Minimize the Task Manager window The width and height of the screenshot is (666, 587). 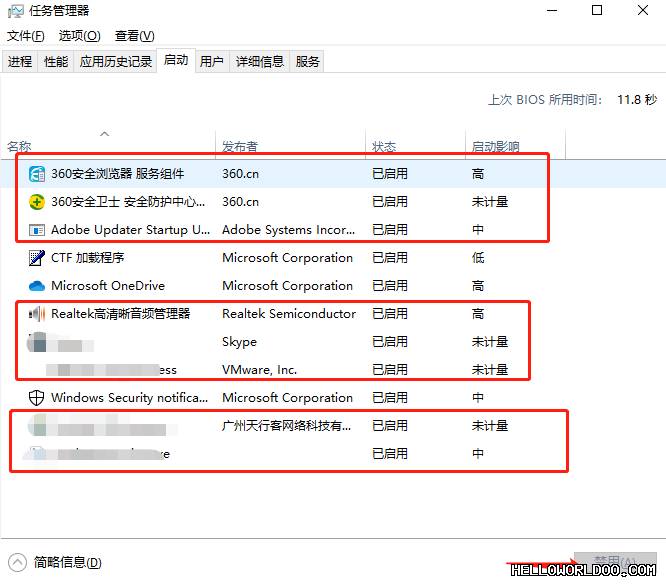[552, 11]
